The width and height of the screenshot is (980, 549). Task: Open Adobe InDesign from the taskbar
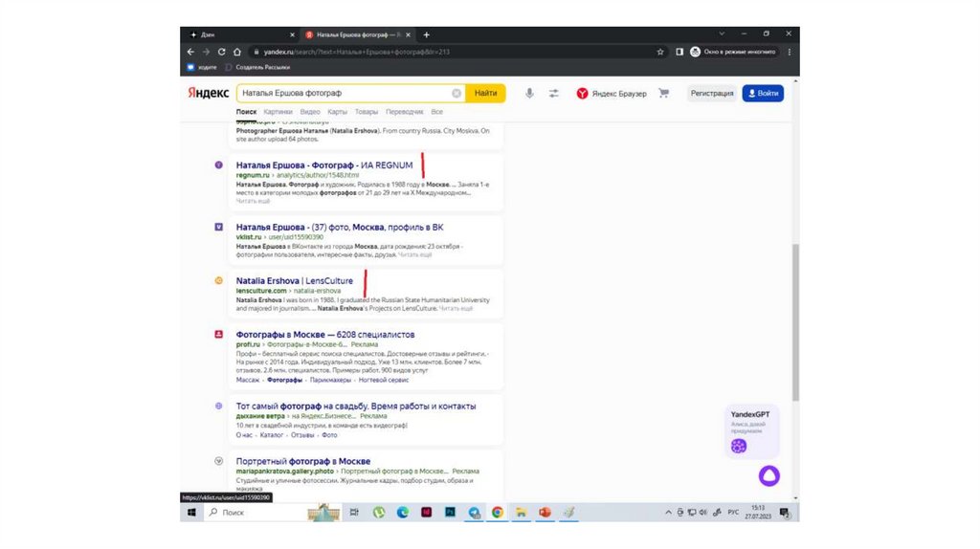[426, 512]
